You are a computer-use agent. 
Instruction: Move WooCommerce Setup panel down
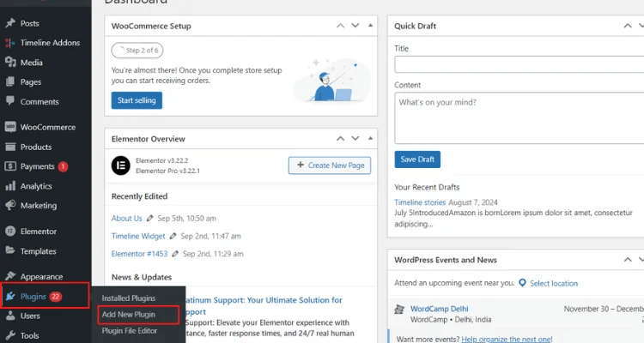[x=355, y=26]
